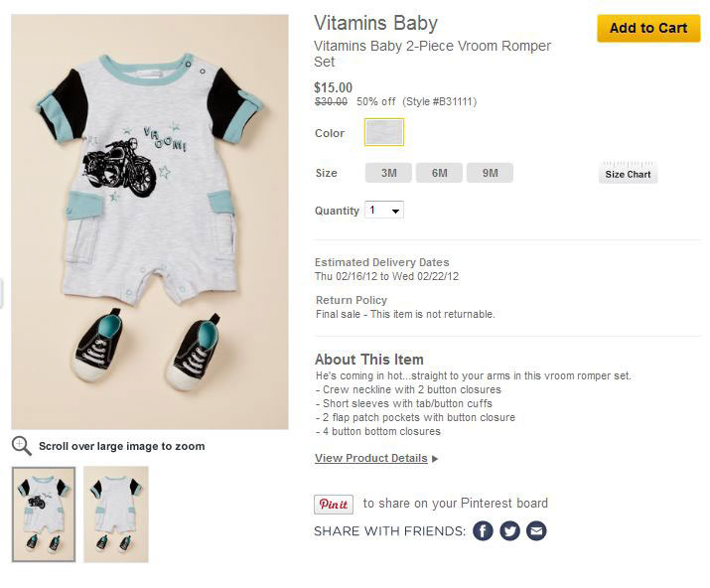Choose the 6M size option
The width and height of the screenshot is (710, 588).
pyautogui.click(x=439, y=173)
